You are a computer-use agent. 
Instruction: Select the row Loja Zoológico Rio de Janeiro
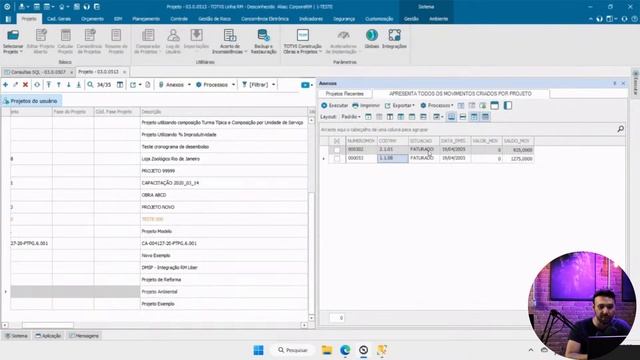coord(158,159)
